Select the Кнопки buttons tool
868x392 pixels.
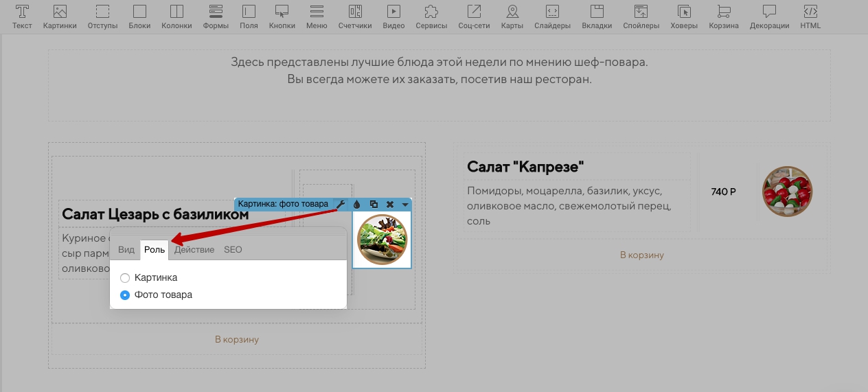[282, 16]
